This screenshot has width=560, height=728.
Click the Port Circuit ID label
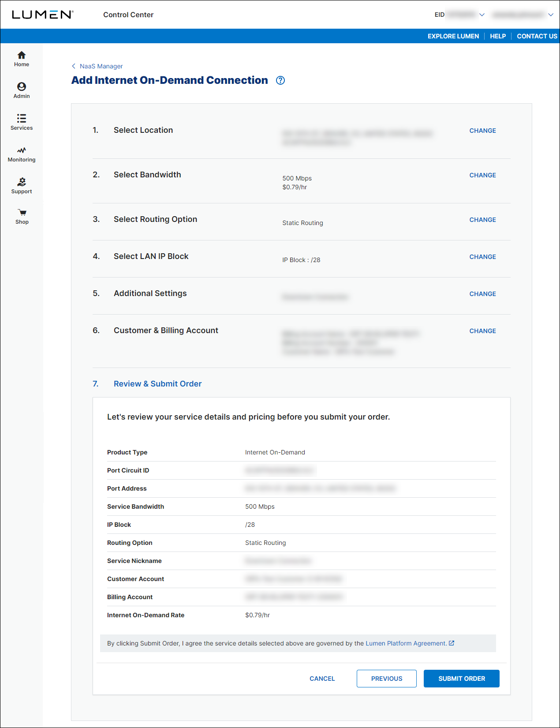[128, 470]
